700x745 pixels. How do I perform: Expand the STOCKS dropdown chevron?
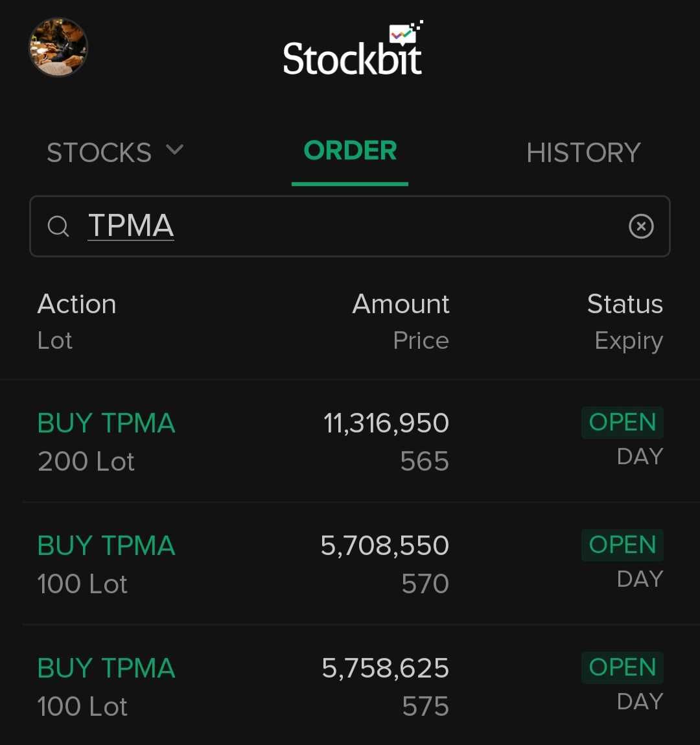click(x=174, y=150)
